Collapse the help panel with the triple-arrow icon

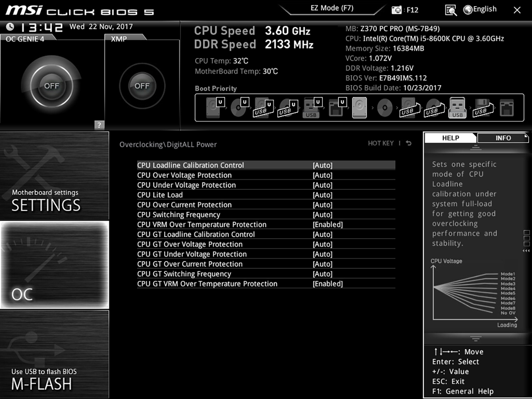pos(526,251)
